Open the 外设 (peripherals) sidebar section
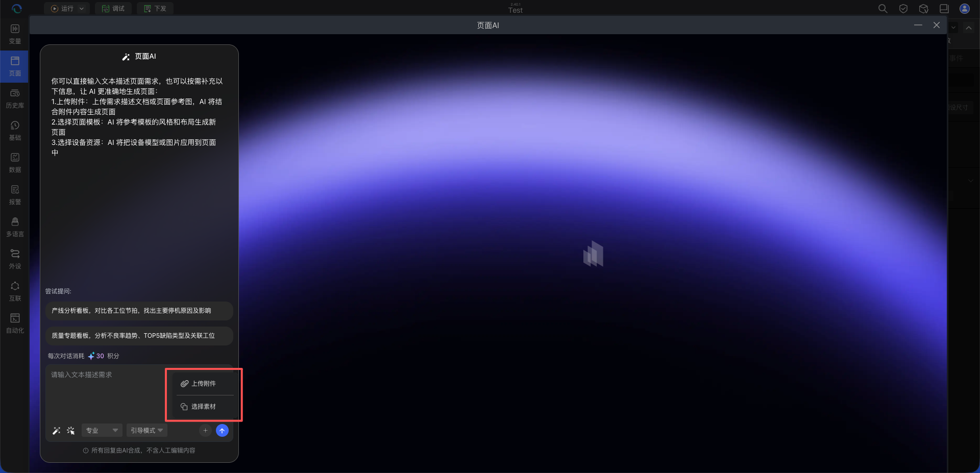Viewport: 980px width, 473px height. [x=15, y=259]
